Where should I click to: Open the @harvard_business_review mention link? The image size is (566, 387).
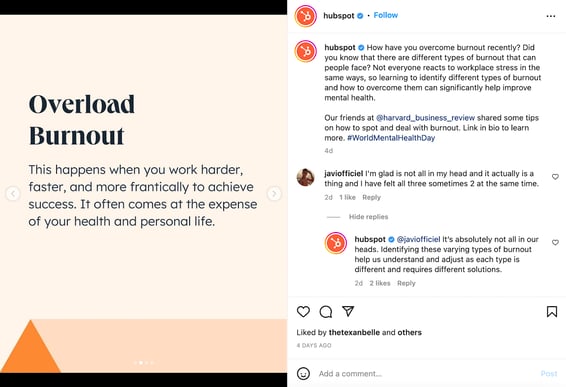pos(425,118)
